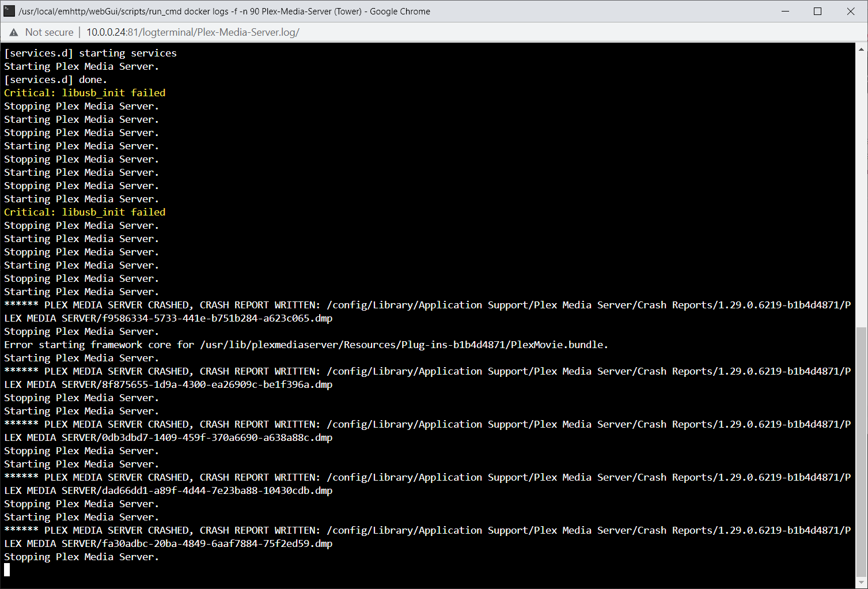
Task: Minimize the Chrome log window
Action: click(x=784, y=11)
